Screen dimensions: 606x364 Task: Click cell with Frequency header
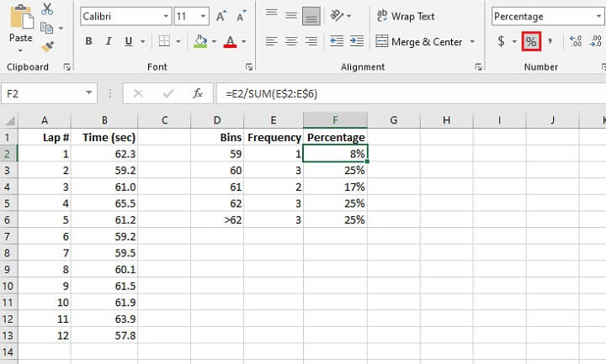tap(274, 137)
